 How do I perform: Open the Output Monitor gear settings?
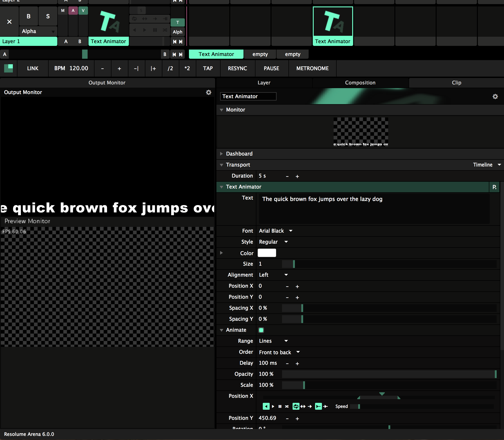[x=209, y=92]
